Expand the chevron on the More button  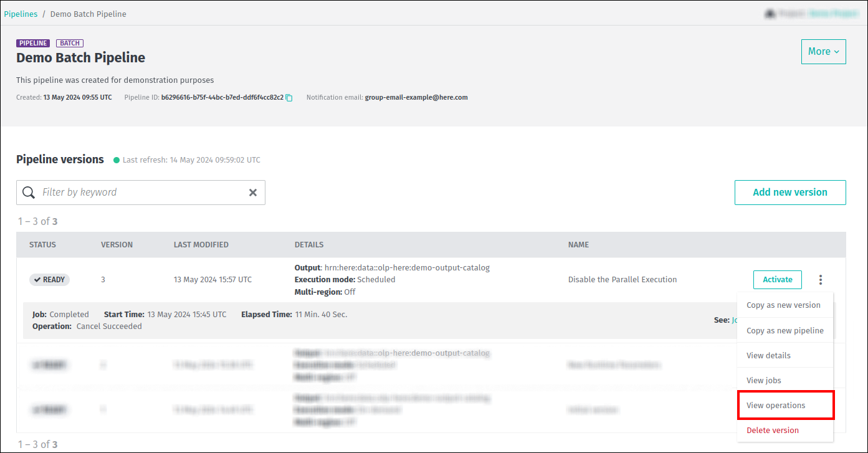pyautogui.click(x=836, y=52)
